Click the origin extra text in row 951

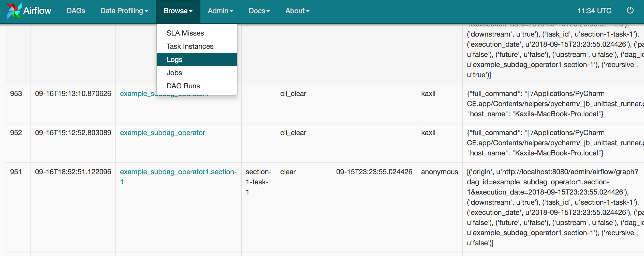pyautogui.click(x=555, y=207)
